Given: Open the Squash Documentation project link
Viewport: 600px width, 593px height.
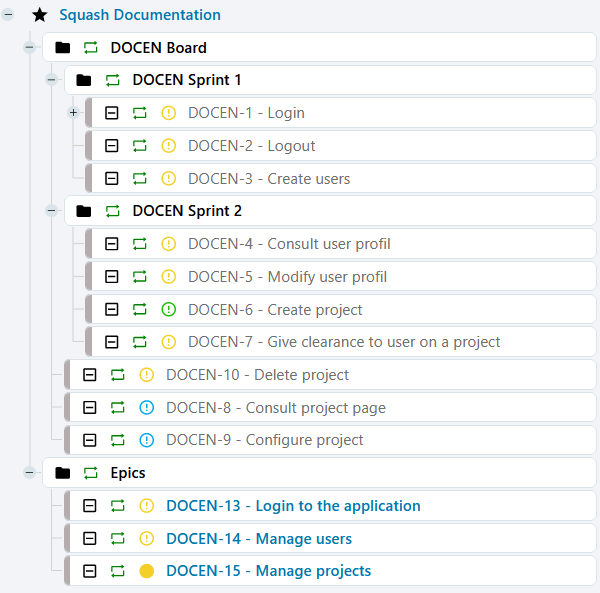Looking at the screenshot, I should coord(140,15).
